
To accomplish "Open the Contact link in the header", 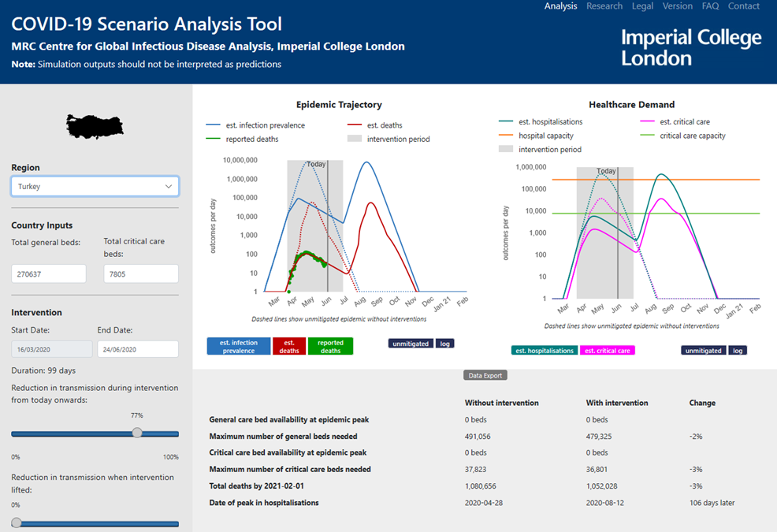I will pyautogui.click(x=743, y=6).
